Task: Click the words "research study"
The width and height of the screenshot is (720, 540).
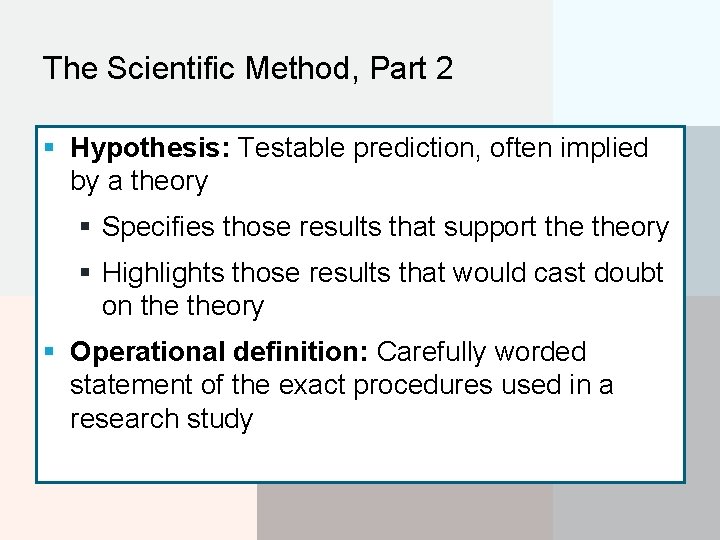Action: click(x=162, y=419)
